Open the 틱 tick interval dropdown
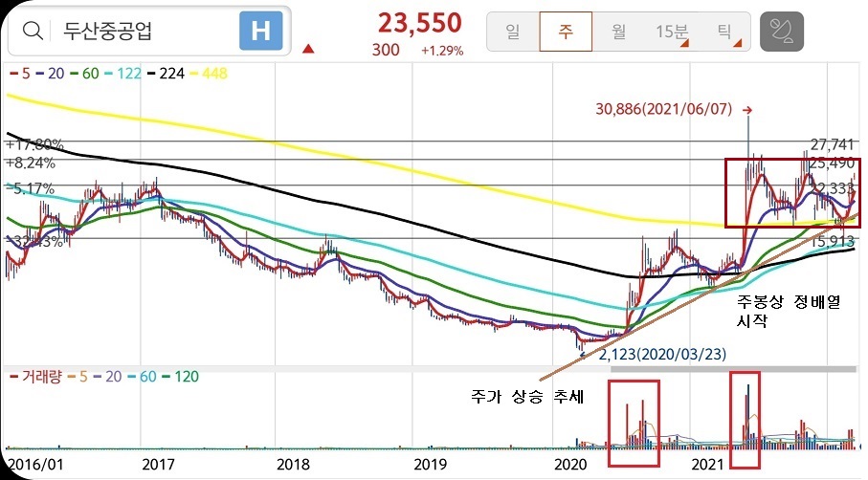The width and height of the screenshot is (868, 480). 724,32
